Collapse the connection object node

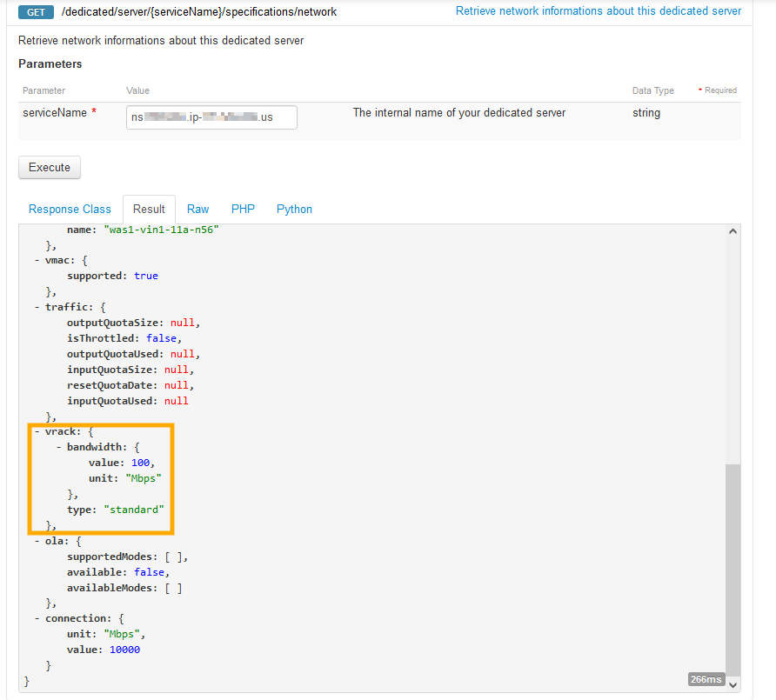37,618
